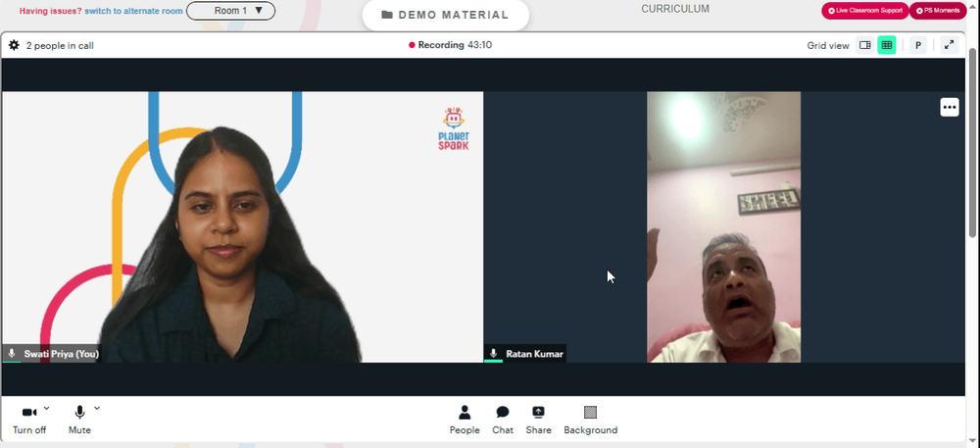980x448 pixels.
Task: Open the Room 1 dropdown
Action: pos(230,11)
